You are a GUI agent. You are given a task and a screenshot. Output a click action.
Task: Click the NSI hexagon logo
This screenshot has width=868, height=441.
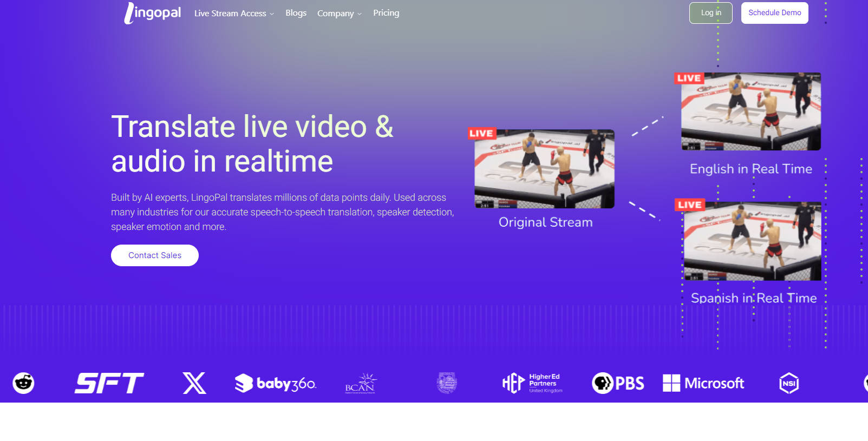(789, 383)
